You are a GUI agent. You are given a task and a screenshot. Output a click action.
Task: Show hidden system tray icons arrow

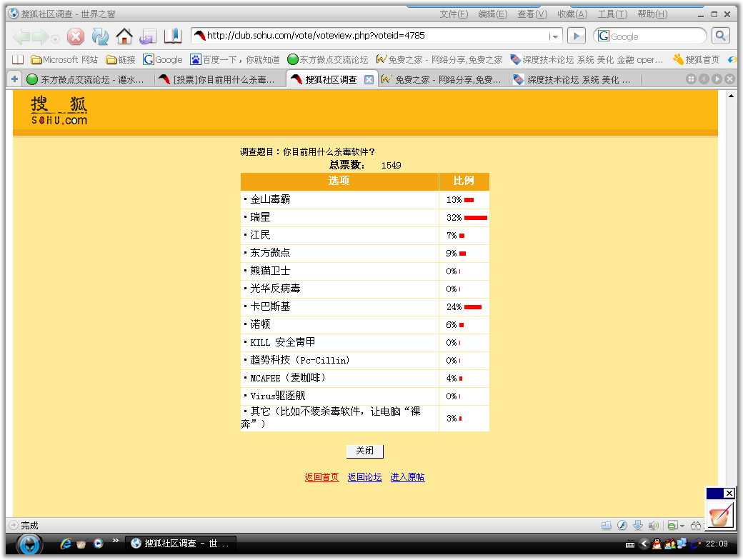click(x=644, y=544)
